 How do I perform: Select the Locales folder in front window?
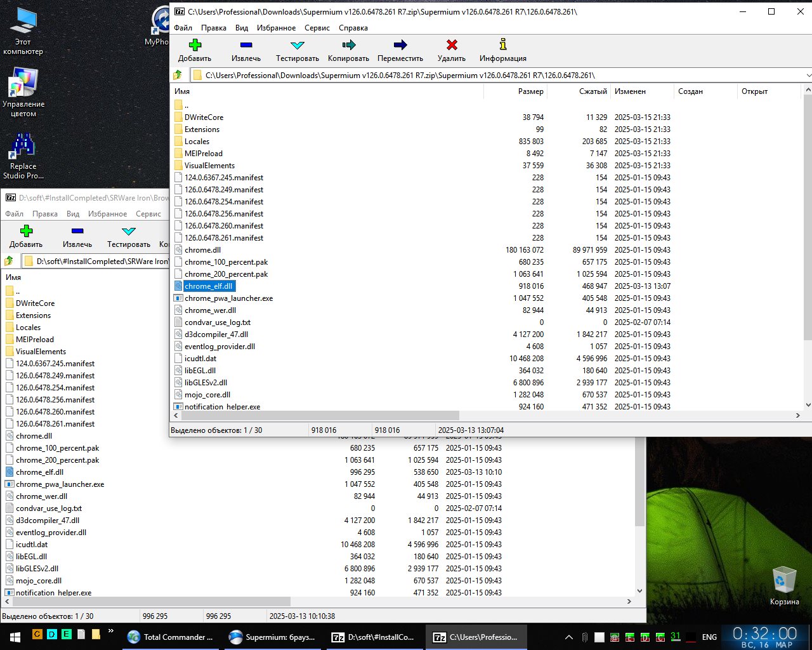coord(197,142)
